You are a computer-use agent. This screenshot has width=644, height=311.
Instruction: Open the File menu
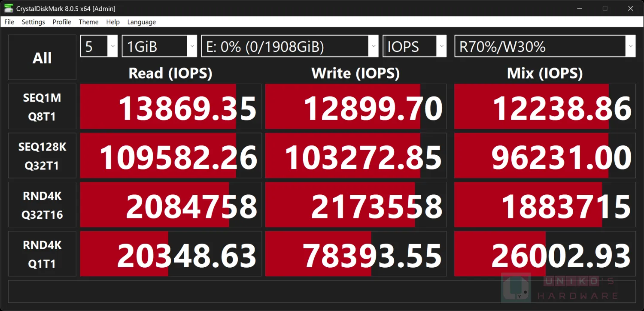(x=9, y=22)
